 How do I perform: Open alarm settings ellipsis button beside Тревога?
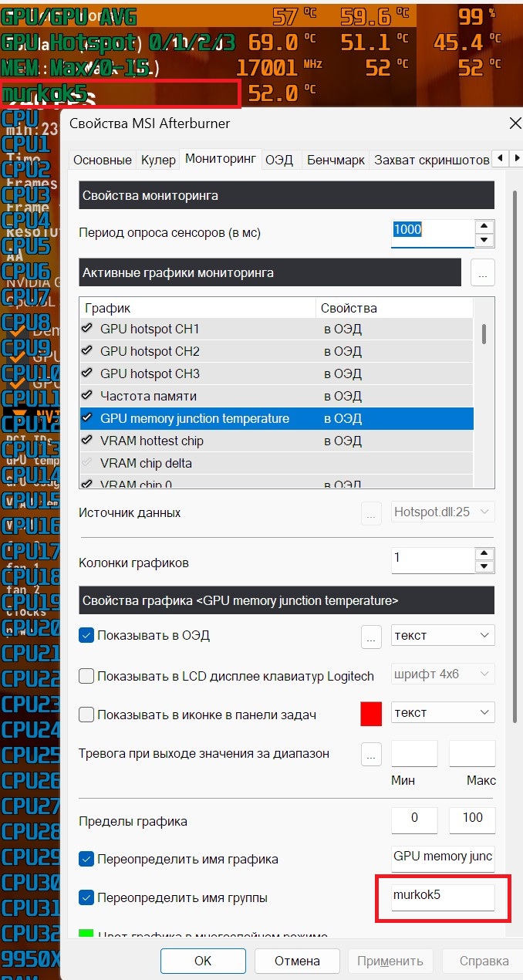click(x=372, y=754)
